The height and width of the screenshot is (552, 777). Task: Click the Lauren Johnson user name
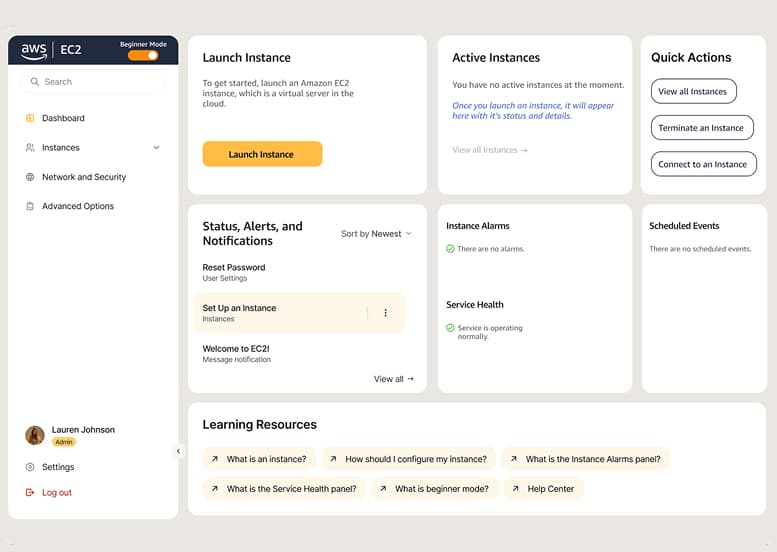tap(83, 430)
